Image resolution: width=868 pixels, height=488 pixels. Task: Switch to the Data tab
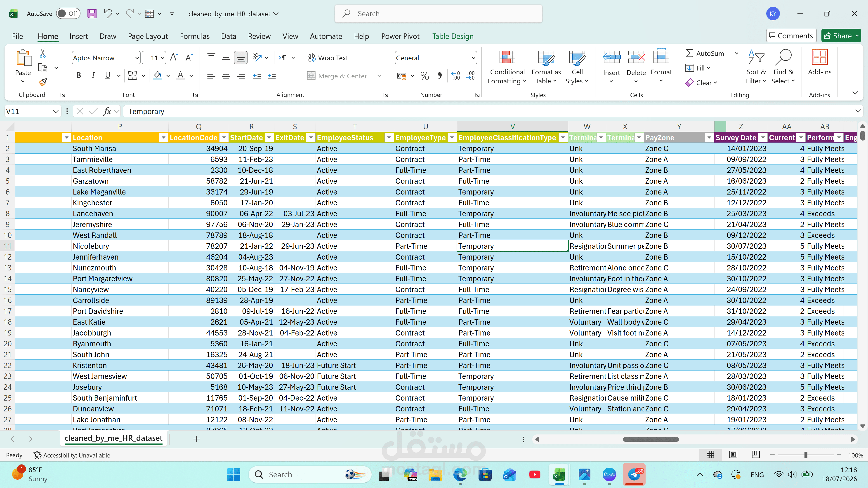(x=229, y=36)
